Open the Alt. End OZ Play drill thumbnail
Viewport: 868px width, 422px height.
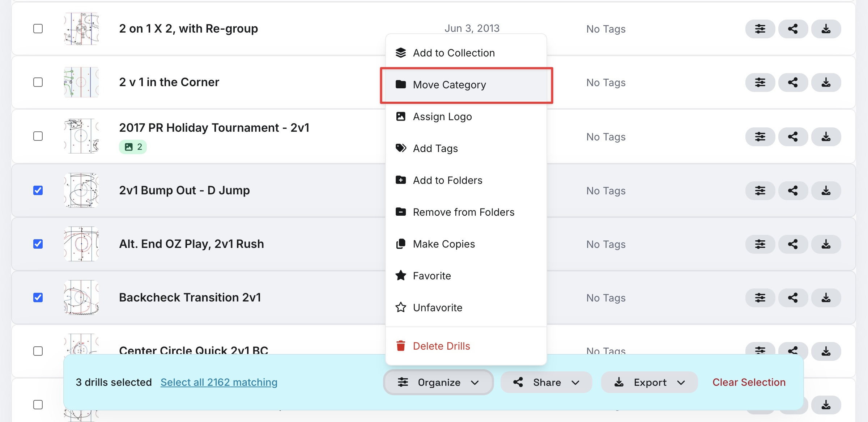81,244
